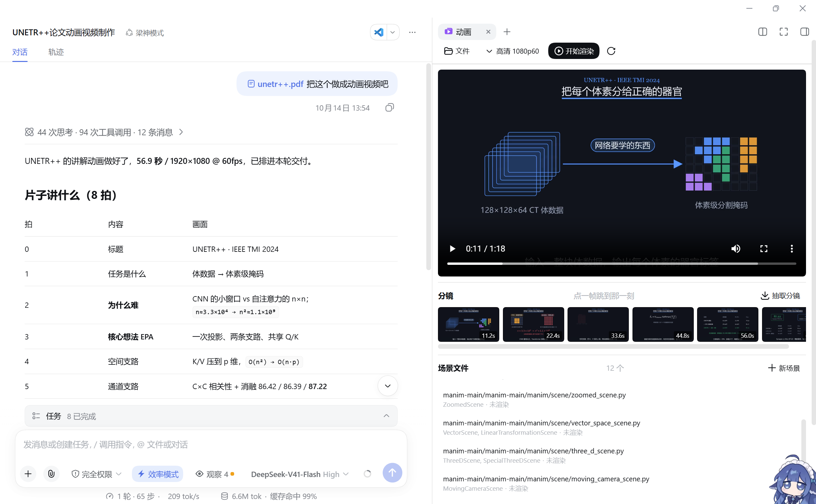Click the 开始渲染 button
Viewport: 816px width, 504px height.
coord(574,51)
